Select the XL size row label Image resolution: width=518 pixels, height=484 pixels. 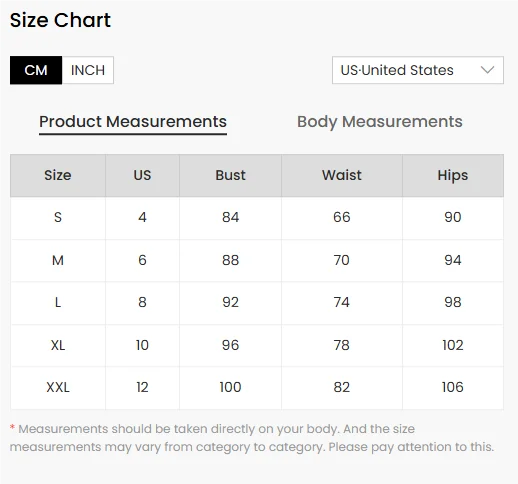(58, 345)
